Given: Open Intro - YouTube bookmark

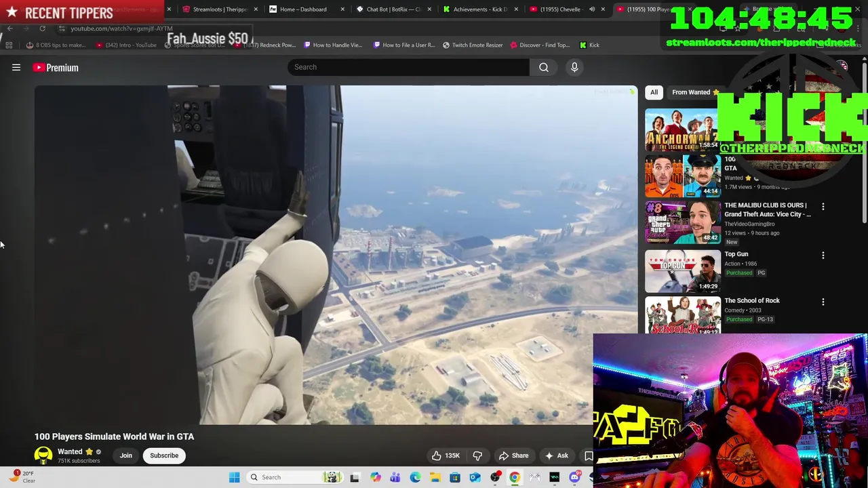Looking at the screenshot, I should point(126,45).
